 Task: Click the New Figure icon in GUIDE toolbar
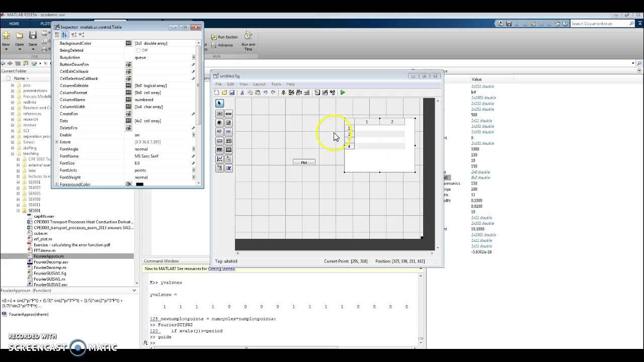click(x=217, y=93)
